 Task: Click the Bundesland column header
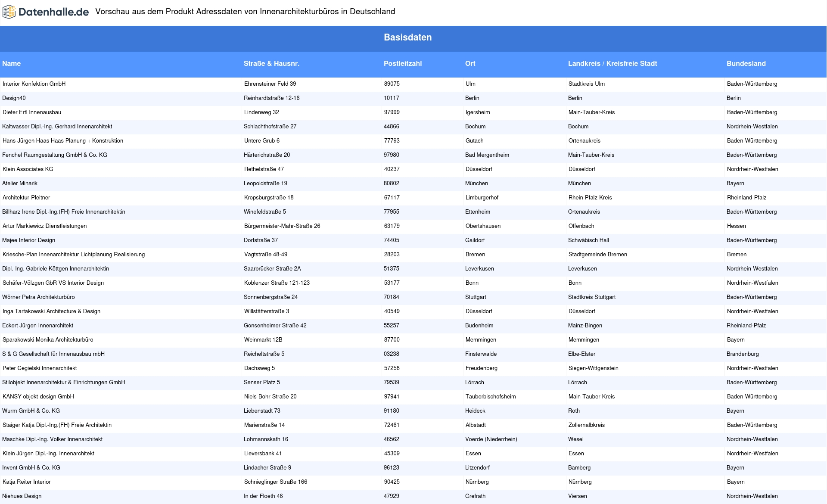pyautogui.click(x=746, y=64)
